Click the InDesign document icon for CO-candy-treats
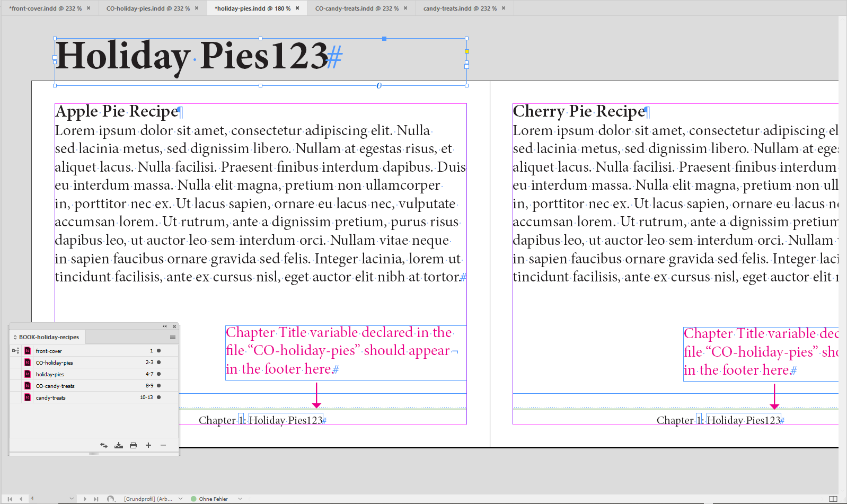 coord(28,386)
